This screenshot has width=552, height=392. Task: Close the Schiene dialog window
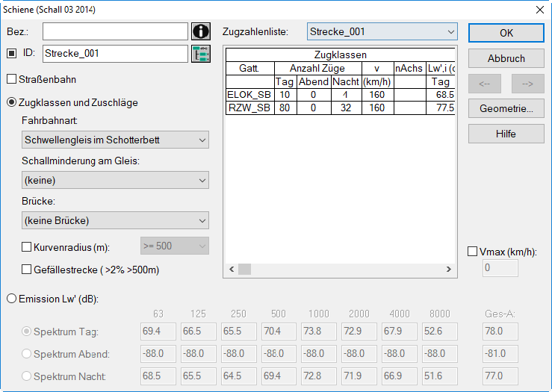[540, 10]
